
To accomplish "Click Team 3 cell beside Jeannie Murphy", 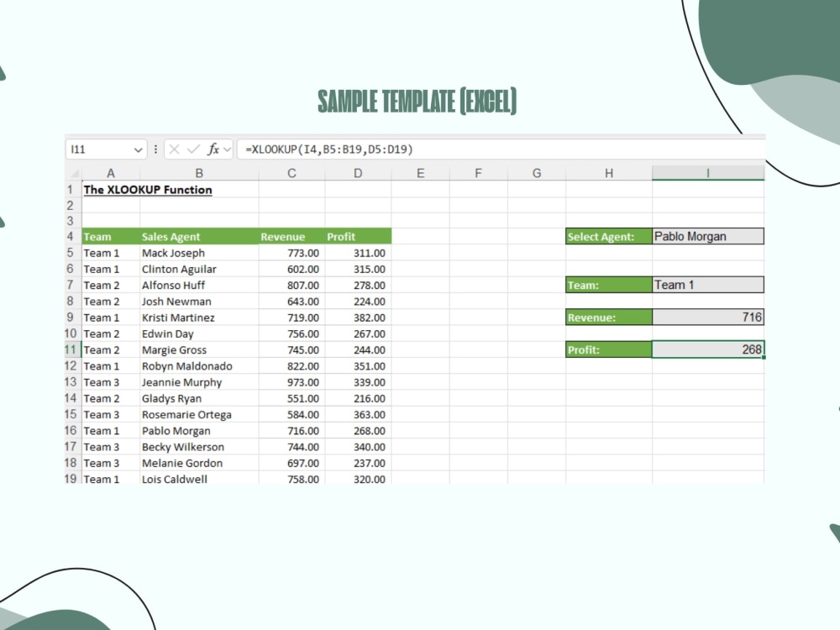I will pos(110,382).
